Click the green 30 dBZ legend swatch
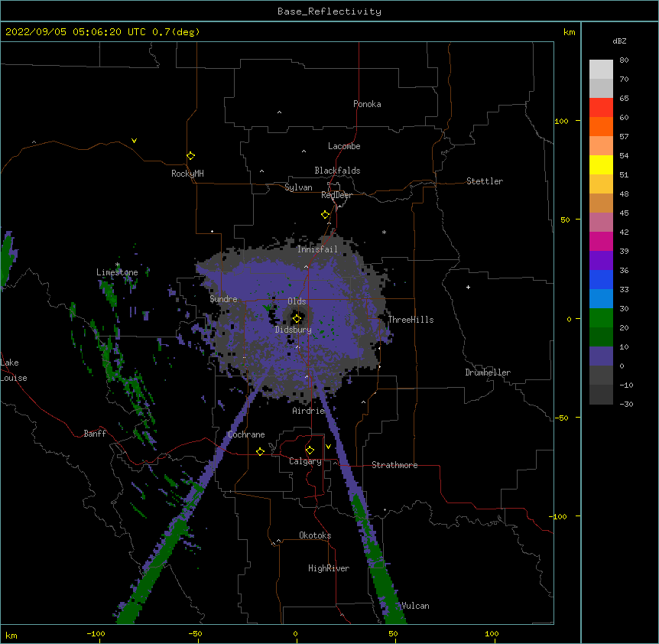Screen dimensions: 659x644 pyautogui.click(x=601, y=318)
